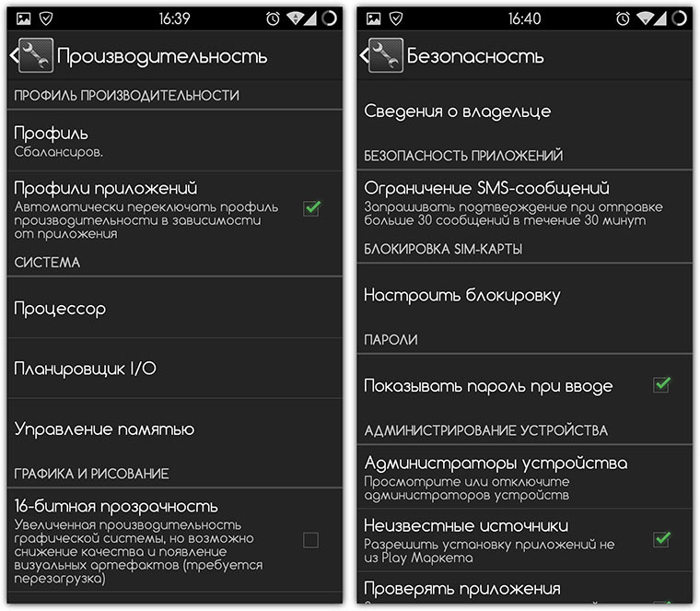Open Сведения о владельце
This screenshot has width=700, height=611.
pos(525,112)
